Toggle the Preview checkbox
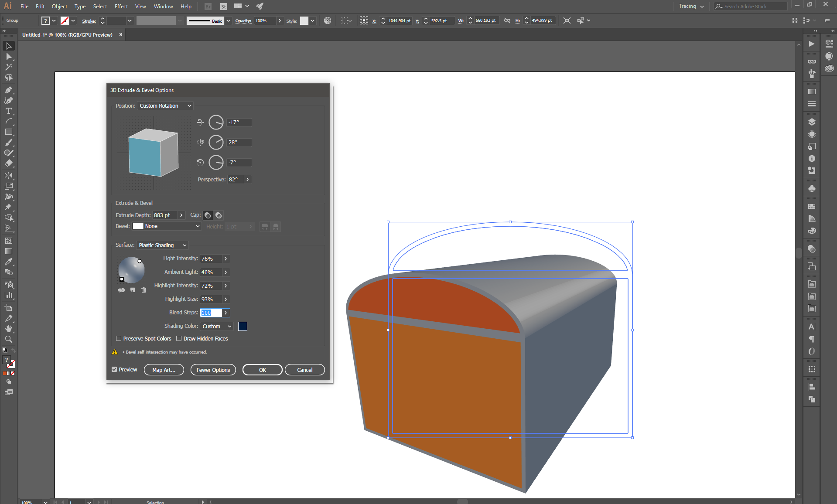 (114, 369)
